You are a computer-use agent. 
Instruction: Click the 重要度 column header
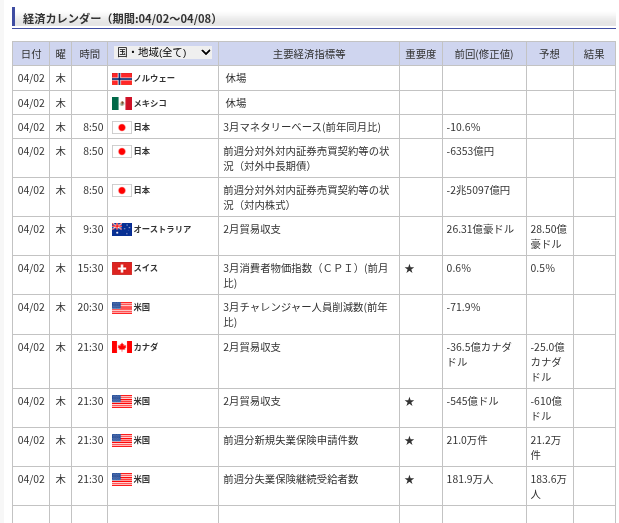point(420,54)
